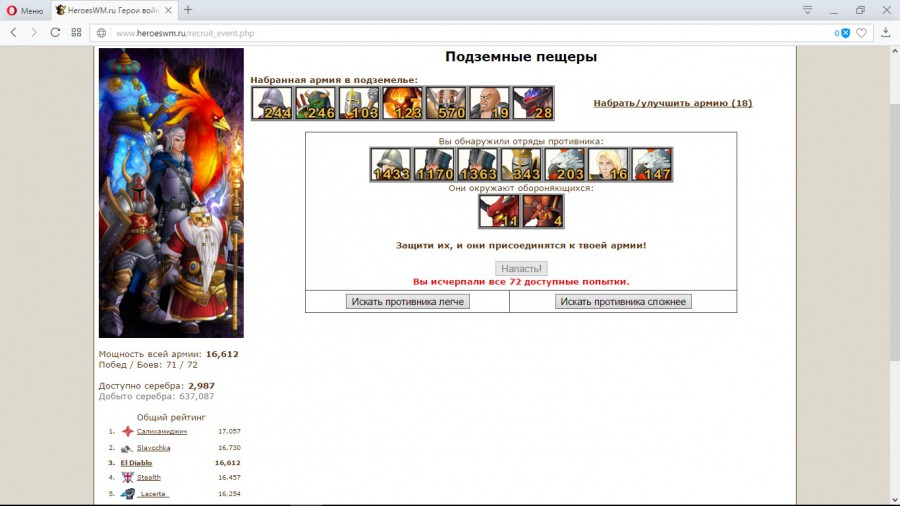The width and height of the screenshot is (900, 506).
Task: Add page to bookmarks heart icon
Action: (x=862, y=33)
